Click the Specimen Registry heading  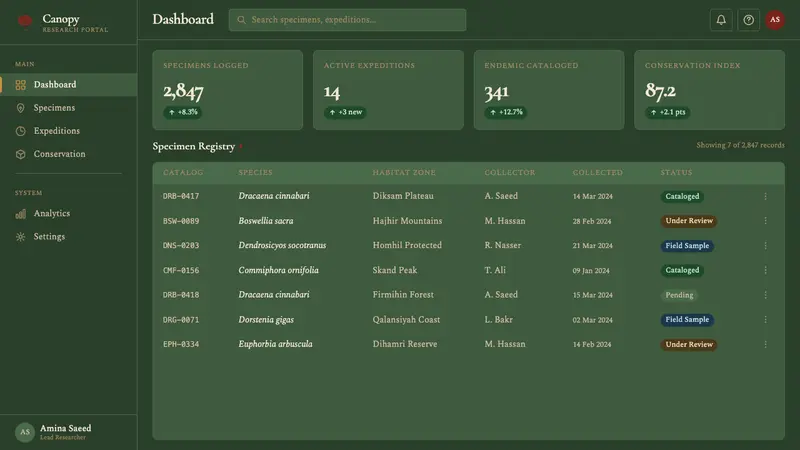pyautogui.click(x=194, y=146)
